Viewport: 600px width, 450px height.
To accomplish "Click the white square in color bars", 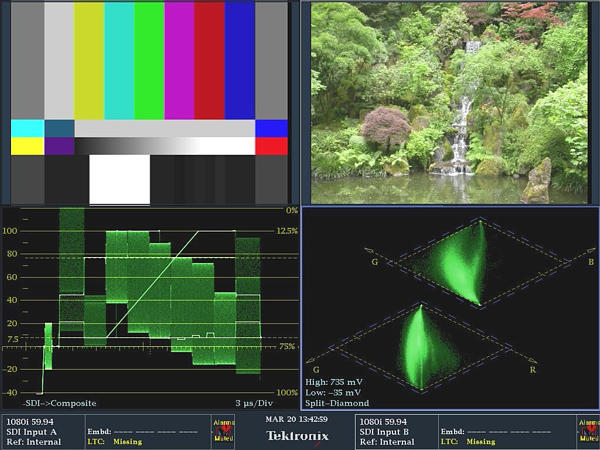I will point(119,179).
